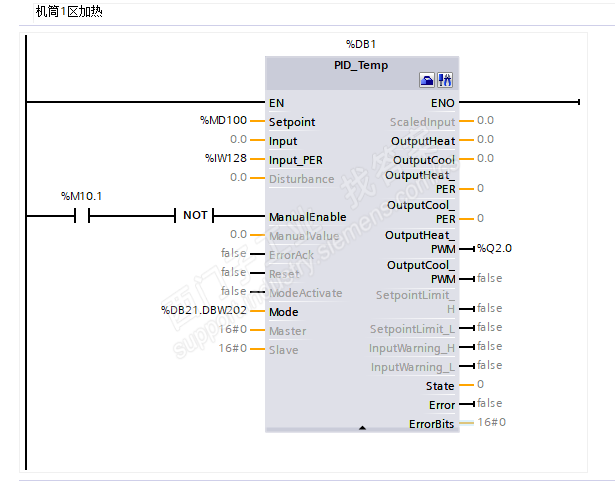Click the false value at InputWarning_H
Screen dimensions: 615x481
(x=489, y=346)
